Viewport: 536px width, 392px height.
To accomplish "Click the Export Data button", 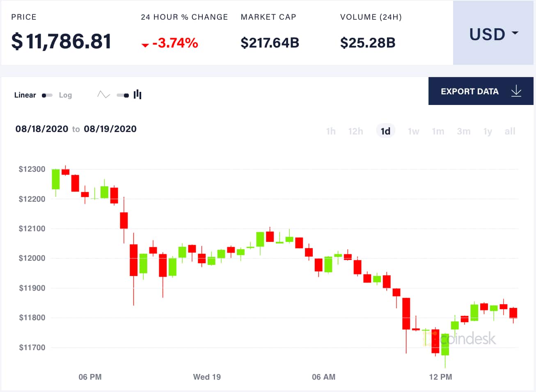I will pos(470,91).
